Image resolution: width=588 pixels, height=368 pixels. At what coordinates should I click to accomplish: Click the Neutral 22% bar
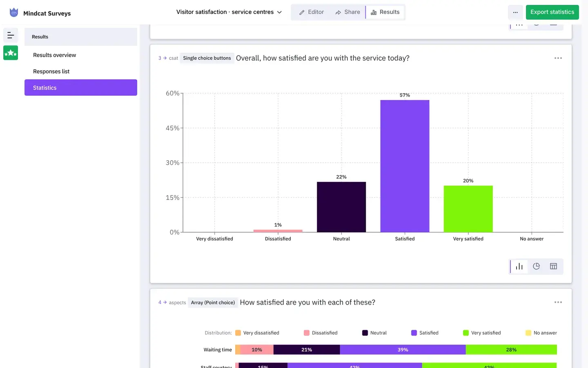tap(341, 207)
